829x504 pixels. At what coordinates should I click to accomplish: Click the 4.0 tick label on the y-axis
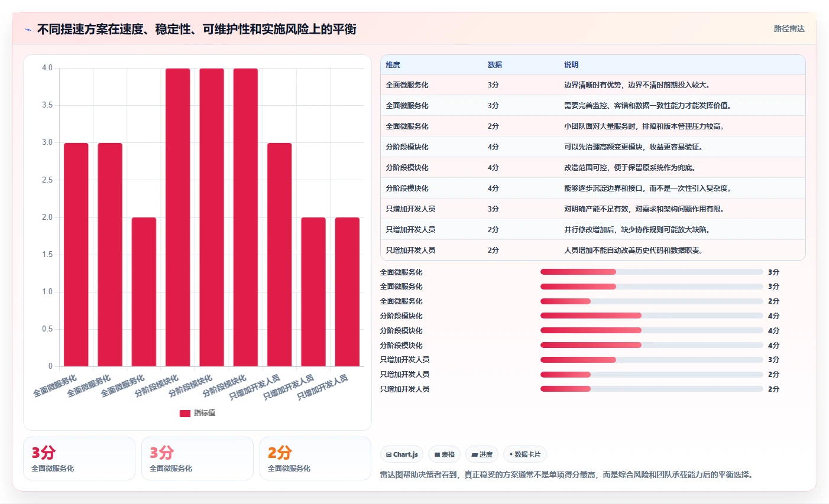coord(47,68)
